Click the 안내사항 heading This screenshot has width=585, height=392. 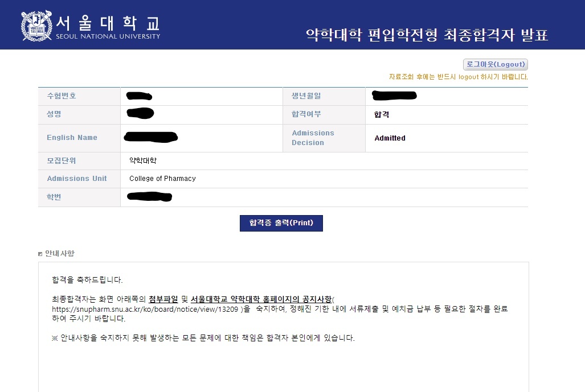click(x=60, y=253)
